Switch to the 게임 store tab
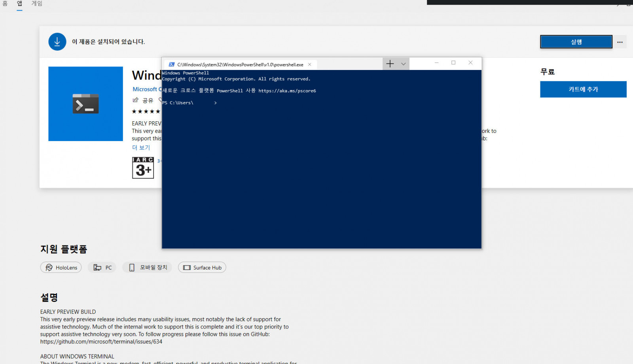The image size is (633, 364). coord(37,4)
